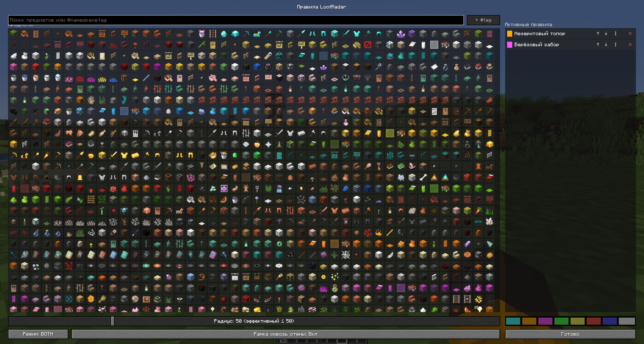644x344 pixels.
Task: Select the crossbow item icon
Action: coord(467,33)
